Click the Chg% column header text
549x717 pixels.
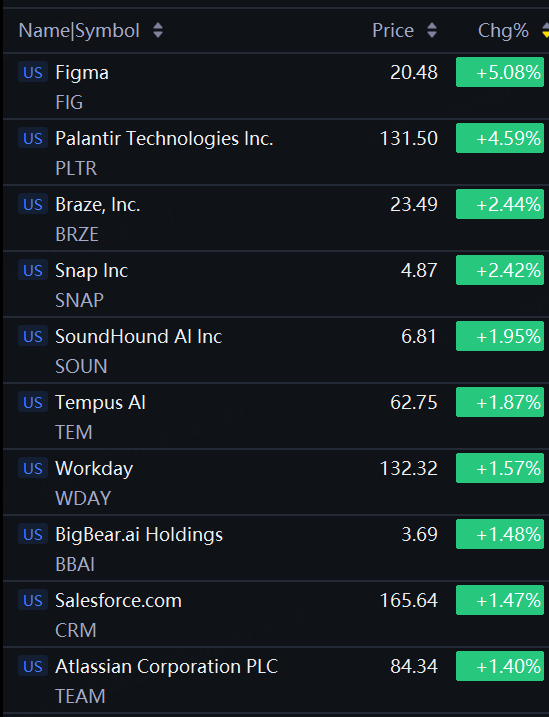[x=503, y=31]
